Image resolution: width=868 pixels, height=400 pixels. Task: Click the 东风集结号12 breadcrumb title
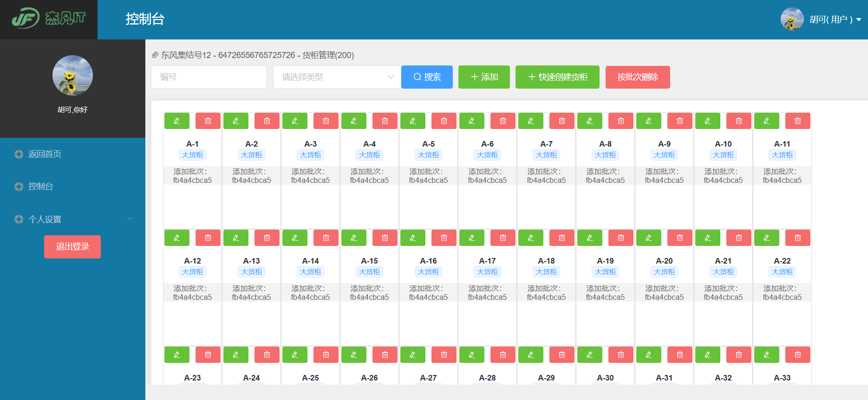point(186,55)
